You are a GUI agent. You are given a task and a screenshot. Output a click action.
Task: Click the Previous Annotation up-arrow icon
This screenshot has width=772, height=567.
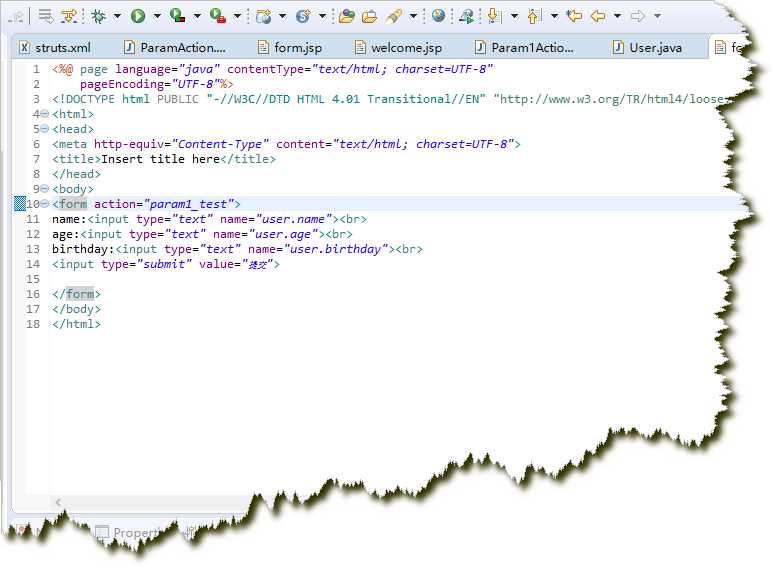click(x=534, y=16)
